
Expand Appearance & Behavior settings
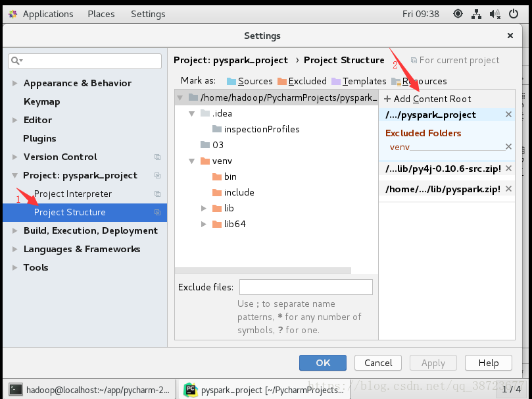pyautogui.click(x=14, y=83)
